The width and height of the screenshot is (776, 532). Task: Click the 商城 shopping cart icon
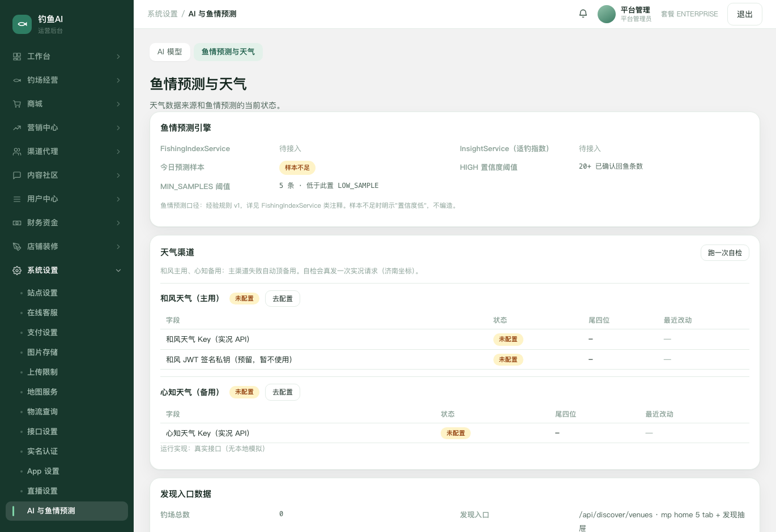coord(17,104)
